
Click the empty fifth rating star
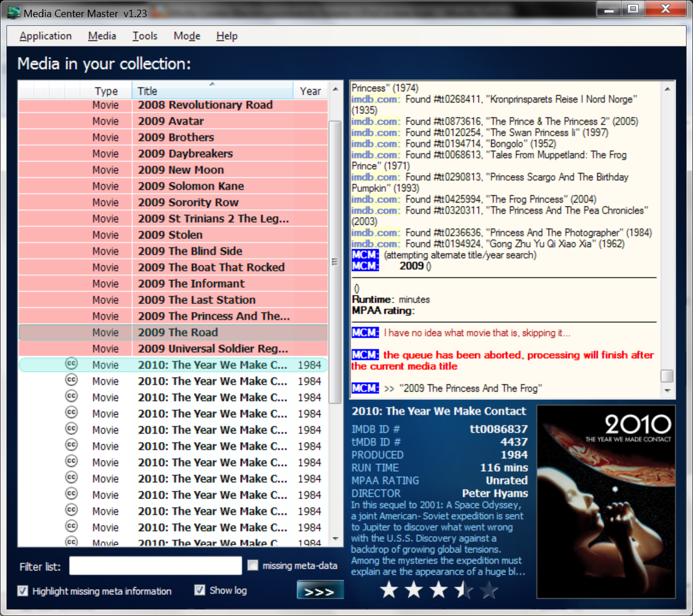coord(489,590)
